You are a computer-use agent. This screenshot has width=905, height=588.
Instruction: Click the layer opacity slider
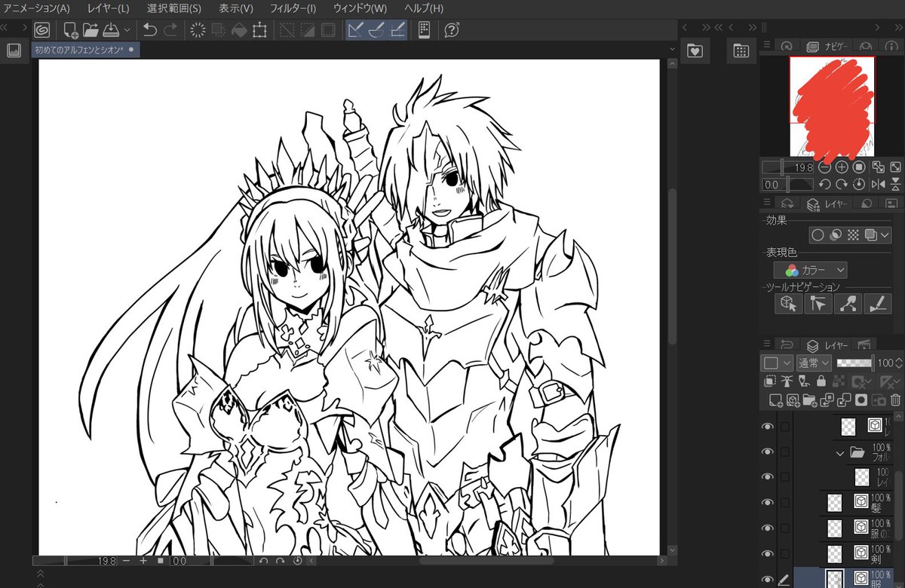854,363
